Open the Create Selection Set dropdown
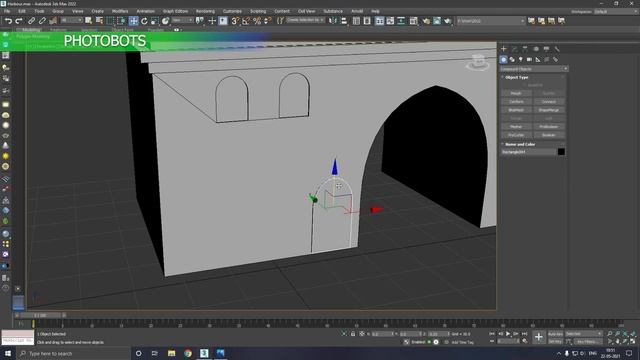The image size is (640, 360). click(305, 20)
